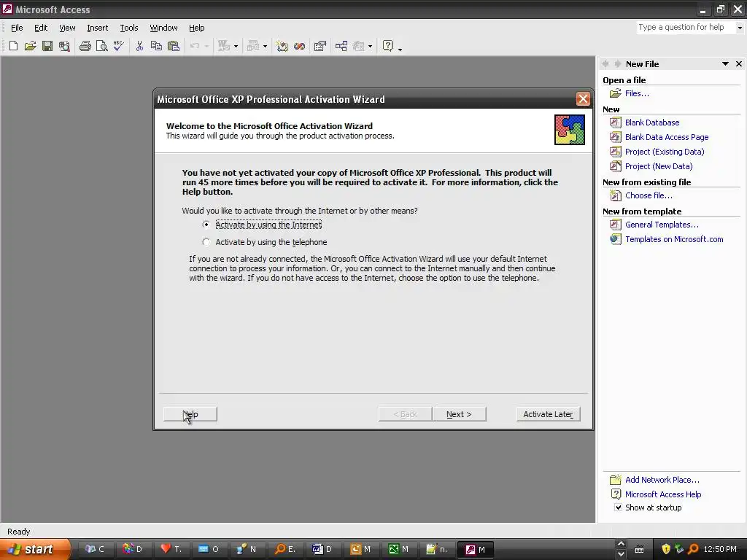This screenshot has height=560, width=747.
Task: Click the Microsoft Script Editor icon
Action: click(299, 46)
